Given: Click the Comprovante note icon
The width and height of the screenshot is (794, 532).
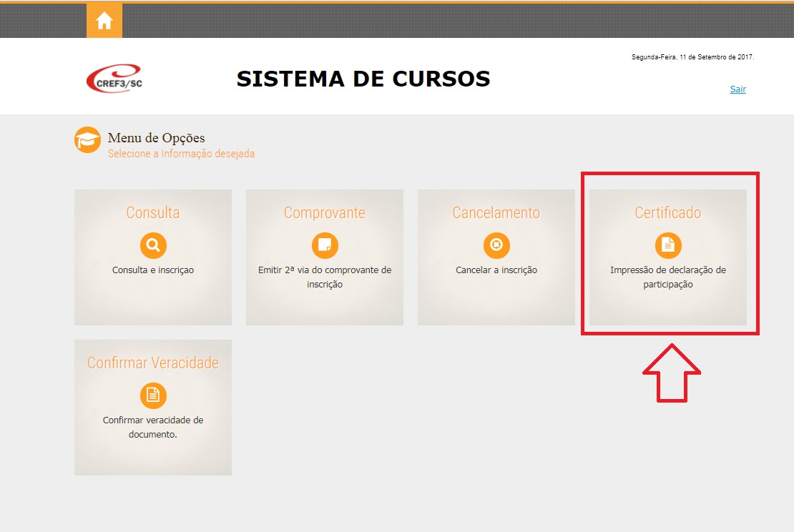Looking at the screenshot, I should [x=325, y=245].
